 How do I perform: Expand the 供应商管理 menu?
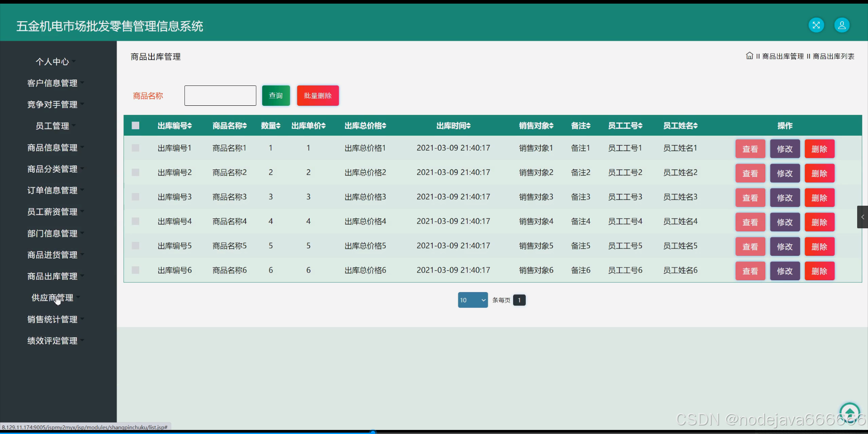coord(52,297)
